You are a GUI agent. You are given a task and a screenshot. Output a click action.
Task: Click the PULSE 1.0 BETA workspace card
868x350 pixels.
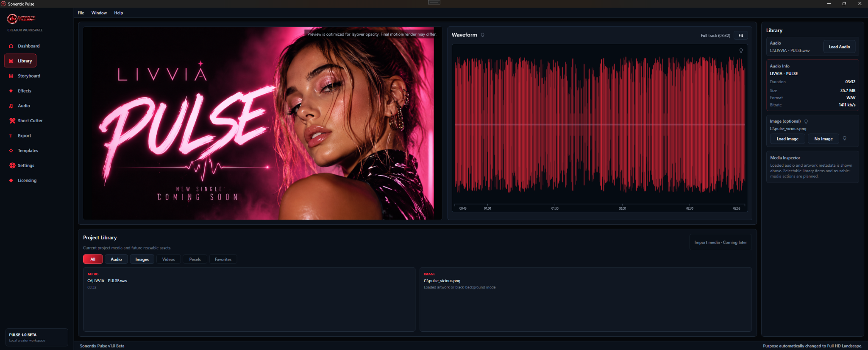pyautogui.click(x=36, y=337)
